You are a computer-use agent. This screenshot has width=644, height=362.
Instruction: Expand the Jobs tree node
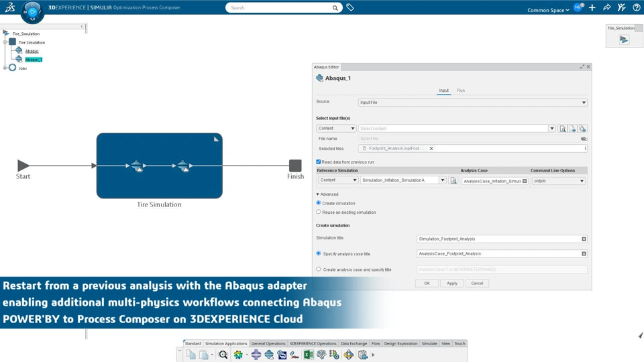[5, 68]
